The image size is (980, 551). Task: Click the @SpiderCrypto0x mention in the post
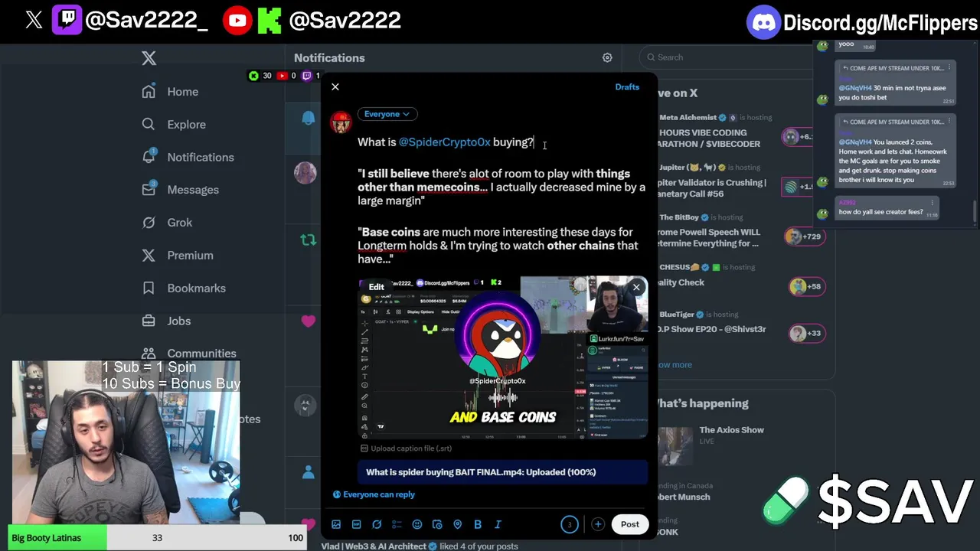[444, 142]
